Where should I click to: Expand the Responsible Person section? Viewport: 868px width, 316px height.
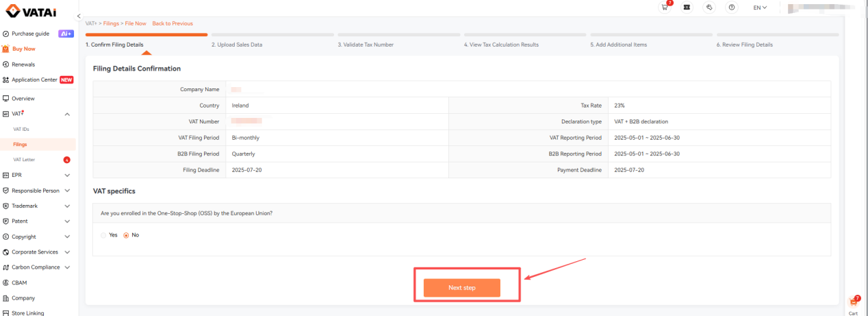point(67,191)
